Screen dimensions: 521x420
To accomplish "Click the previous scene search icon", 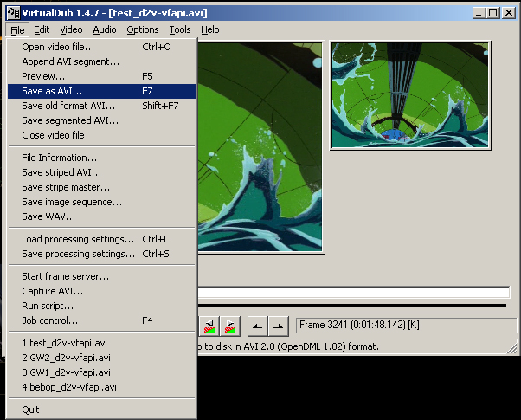I will [209, 326].
